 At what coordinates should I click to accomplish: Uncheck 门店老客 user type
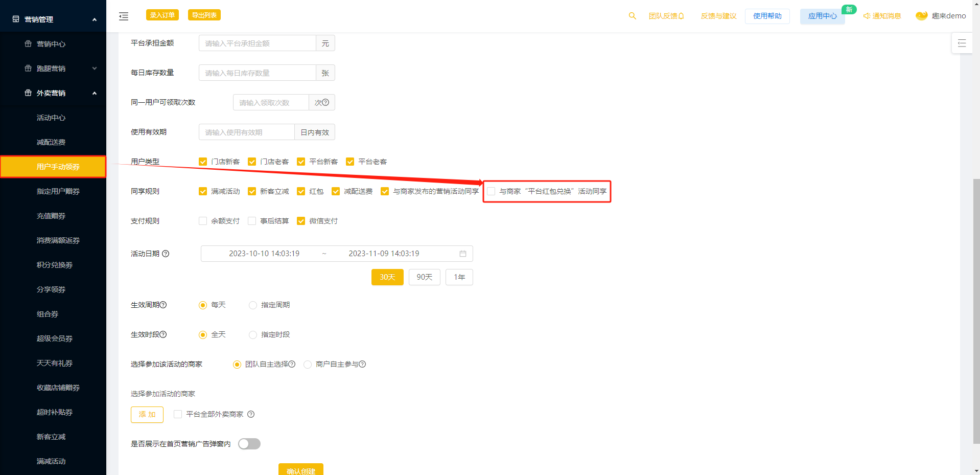[252, 162]
